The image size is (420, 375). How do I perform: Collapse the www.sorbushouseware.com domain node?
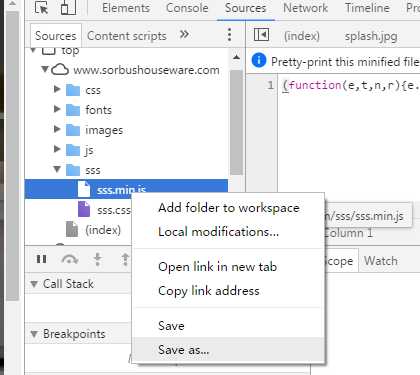pyautogui.click(x=45, y=69)
